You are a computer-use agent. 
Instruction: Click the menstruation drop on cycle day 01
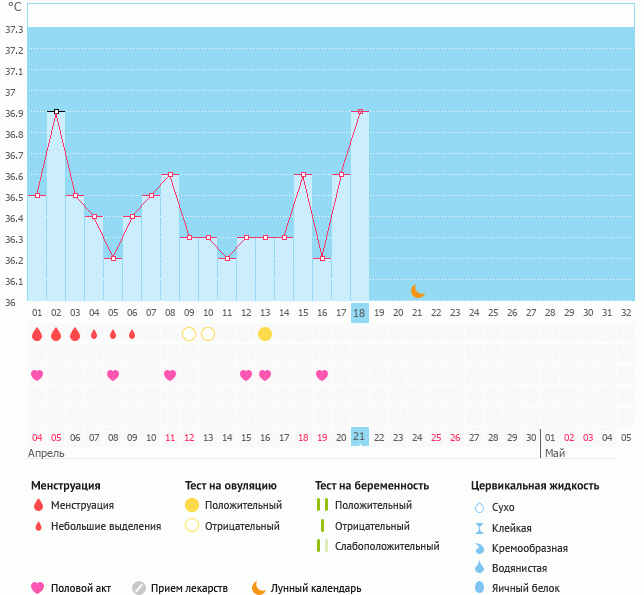37,334
